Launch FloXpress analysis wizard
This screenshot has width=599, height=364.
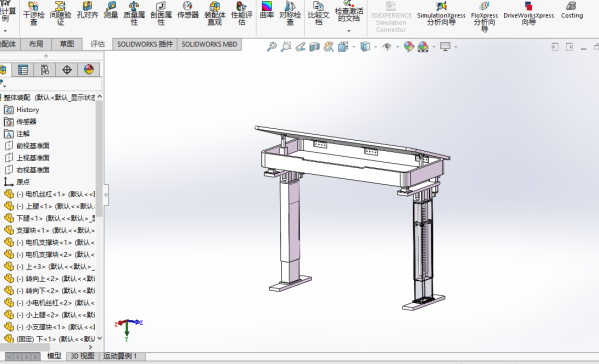tap(484, 16)
